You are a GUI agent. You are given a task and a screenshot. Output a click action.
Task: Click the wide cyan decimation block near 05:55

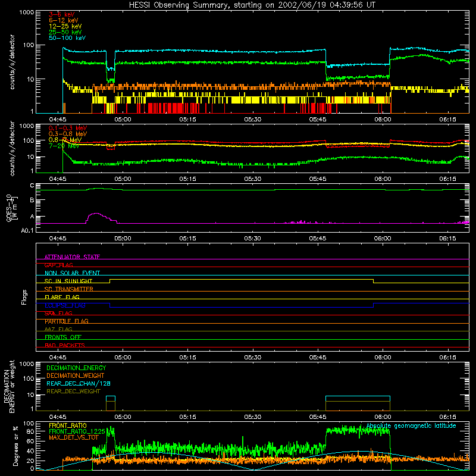click(358, 403)
